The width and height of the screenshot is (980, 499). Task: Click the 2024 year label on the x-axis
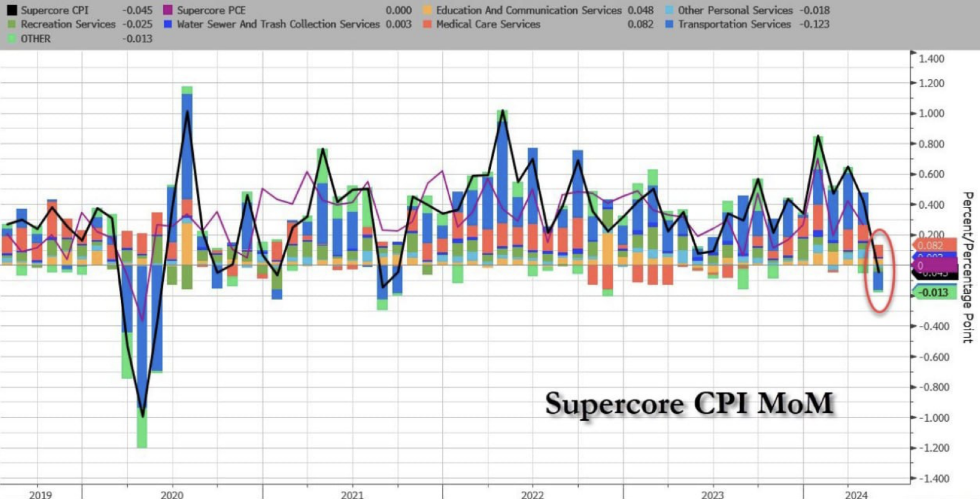point(856,495)
